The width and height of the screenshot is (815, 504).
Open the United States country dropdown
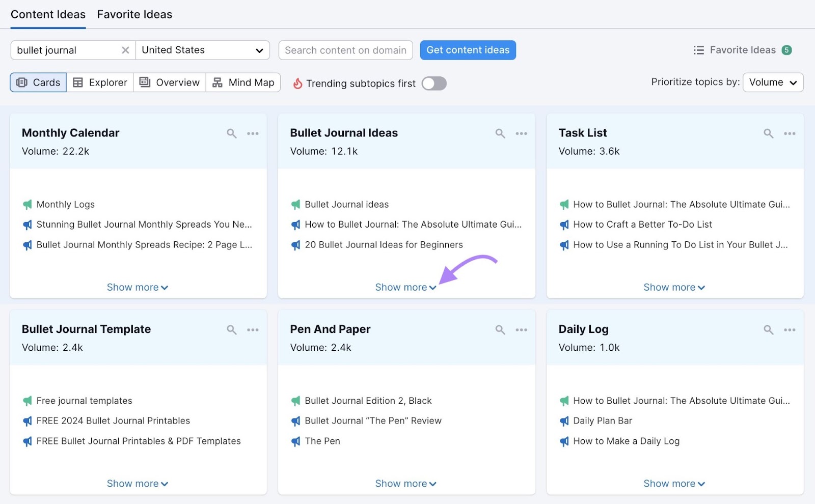pos(202,50)
